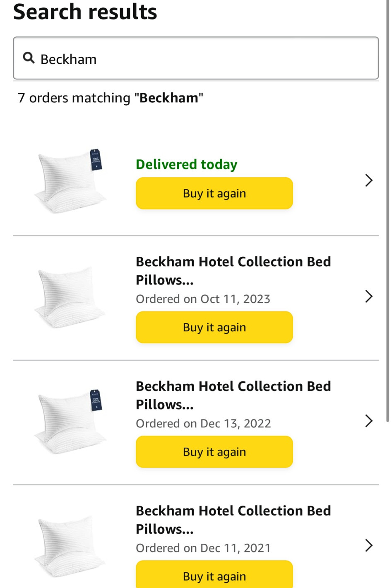Click the 7 orders matching Beckham text

tap(111, 98)
